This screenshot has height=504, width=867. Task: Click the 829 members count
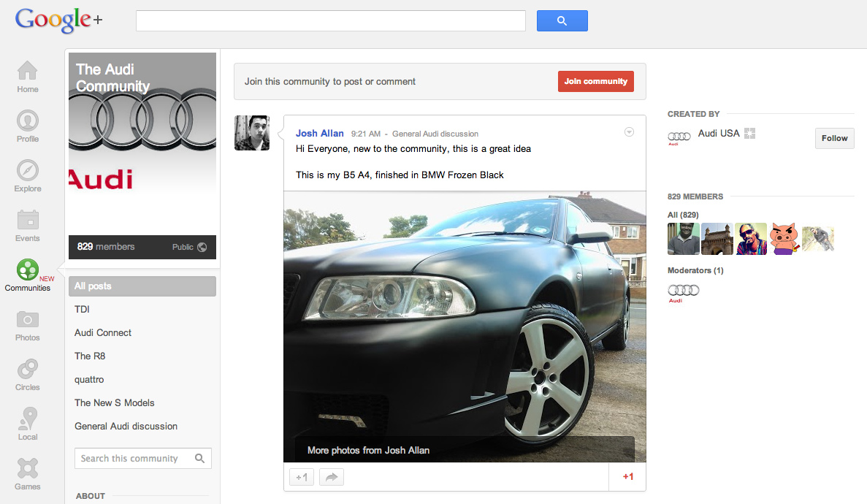[x=106, y=247]
